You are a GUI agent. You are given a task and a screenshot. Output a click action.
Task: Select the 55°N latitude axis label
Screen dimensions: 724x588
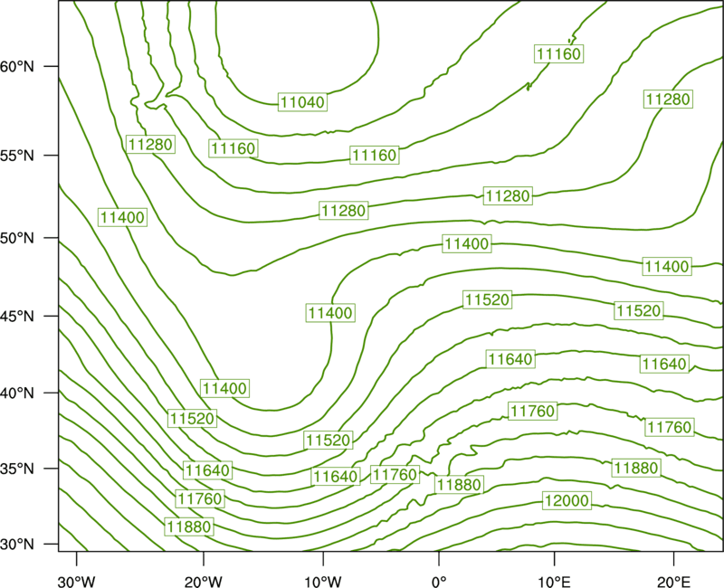pos(17,156)
